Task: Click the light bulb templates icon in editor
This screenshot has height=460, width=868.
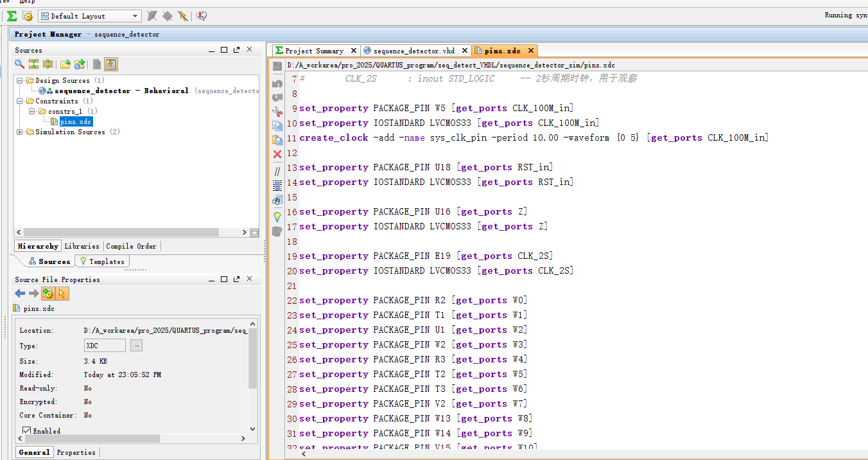Action: (277, 217)
